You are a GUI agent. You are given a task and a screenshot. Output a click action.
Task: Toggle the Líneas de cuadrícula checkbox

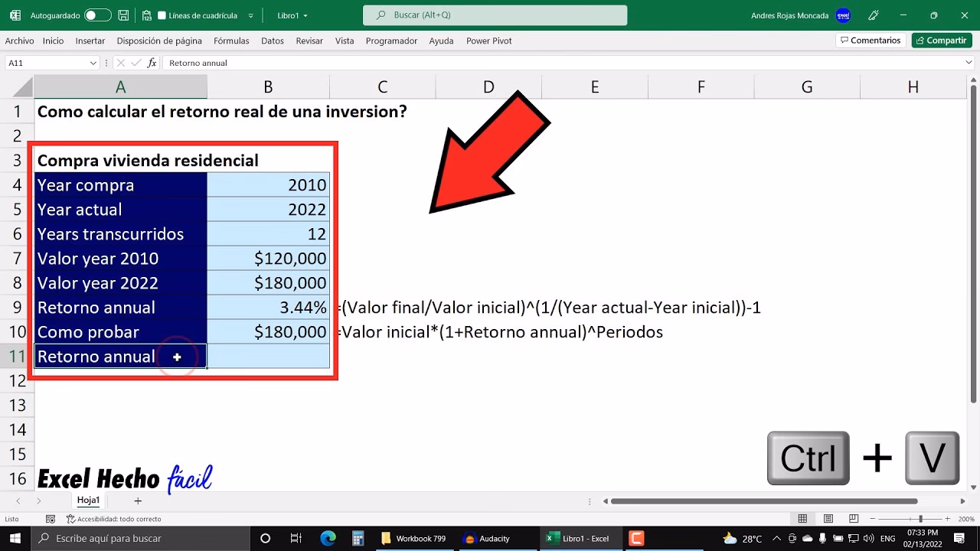coord(161,14)
